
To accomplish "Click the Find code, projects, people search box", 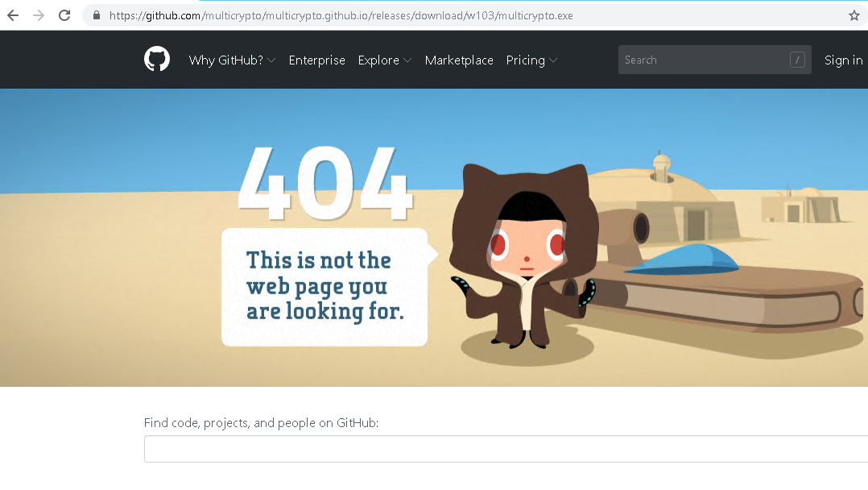I will (506, 449).
